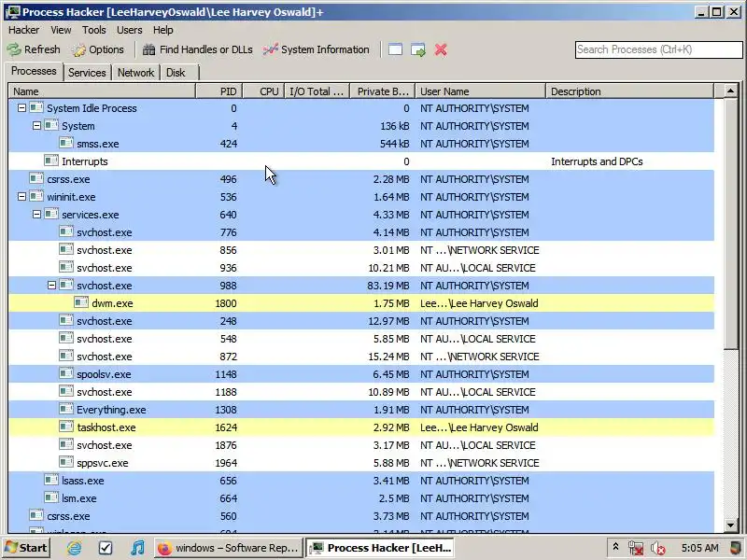Switch to the Services tab

(87, 73)
